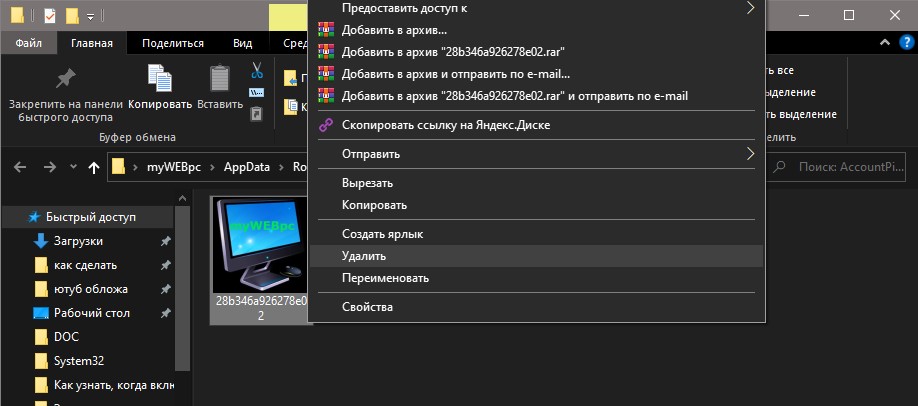Open the Файл tab

click(28, 43)
